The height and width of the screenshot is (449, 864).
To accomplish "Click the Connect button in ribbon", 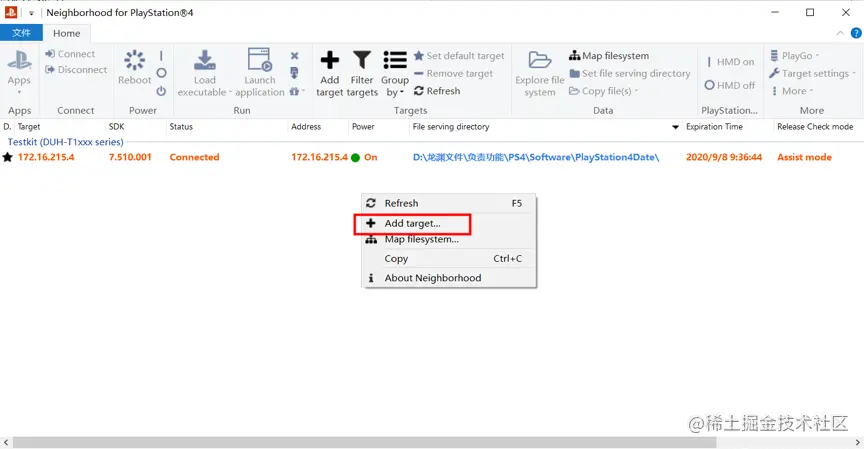I will pyautogui.click(x=70, y=54).
